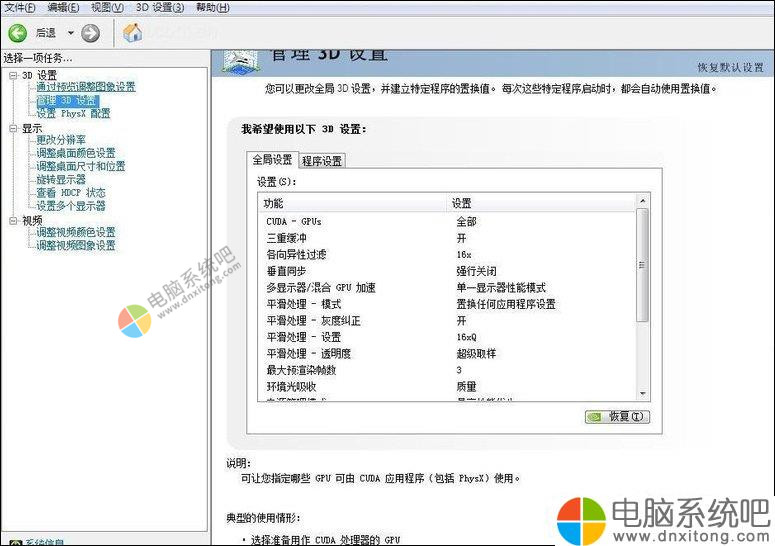Image resolution: width=775 pixels, height=546 pixels.
Task: Open the Back history dropdown arrow
Action: click(71, 33)
